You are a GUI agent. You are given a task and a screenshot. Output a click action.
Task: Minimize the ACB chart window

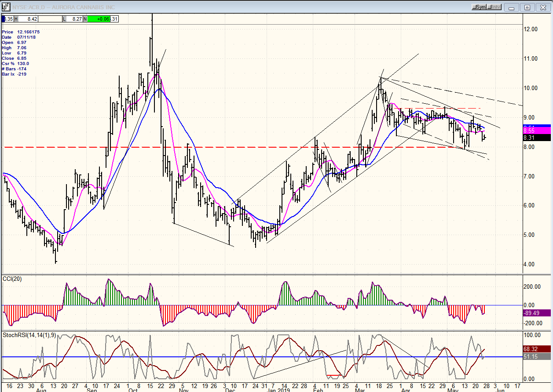click(512, 7)
